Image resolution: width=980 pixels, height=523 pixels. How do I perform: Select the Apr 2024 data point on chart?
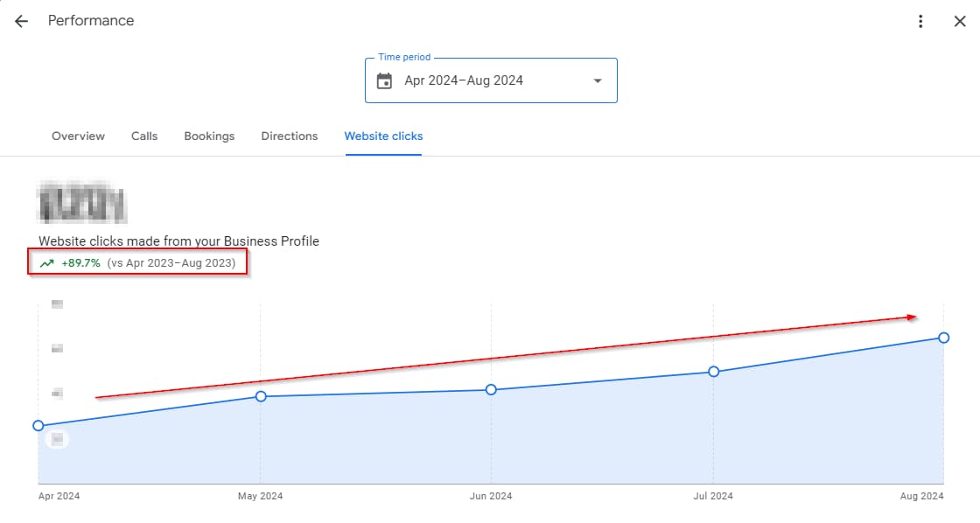pos(38,426)
